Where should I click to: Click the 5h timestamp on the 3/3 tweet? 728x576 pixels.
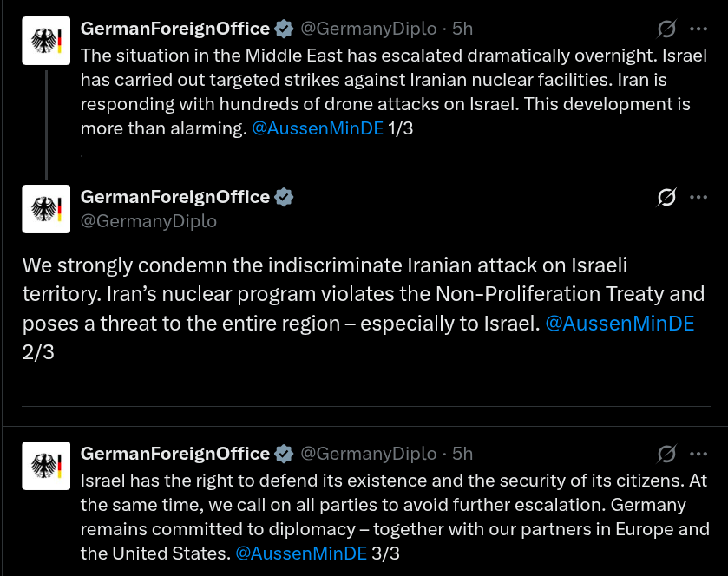[x=462, y=454]
